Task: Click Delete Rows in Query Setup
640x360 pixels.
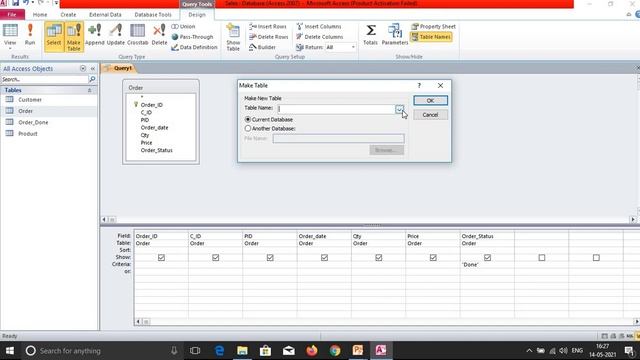Action: click(x=269, y=37)
